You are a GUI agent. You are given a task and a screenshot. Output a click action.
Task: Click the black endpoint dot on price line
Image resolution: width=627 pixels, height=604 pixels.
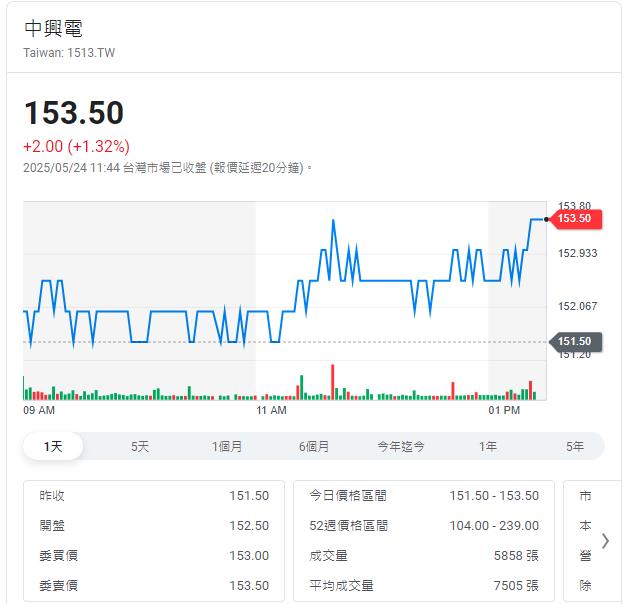click(x=546, y=219)
